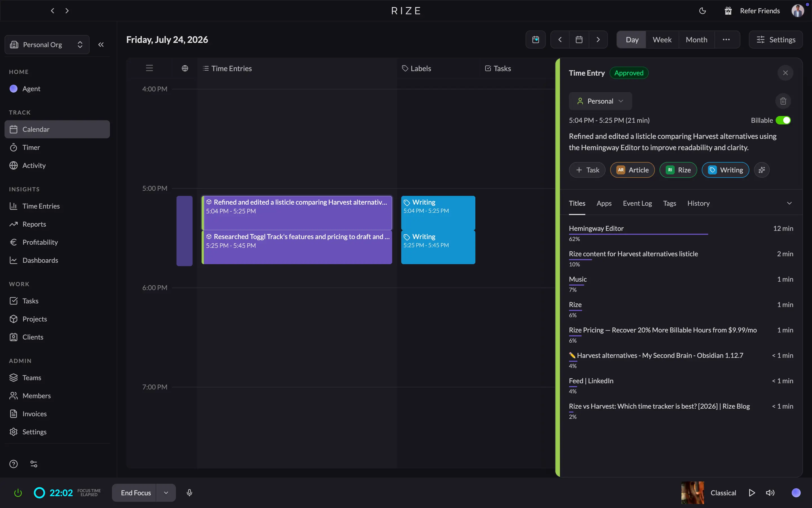Toggle the Time Entries column header
Image resolution: width=812 pixels, height=508 pixels.
pos(228,69)
